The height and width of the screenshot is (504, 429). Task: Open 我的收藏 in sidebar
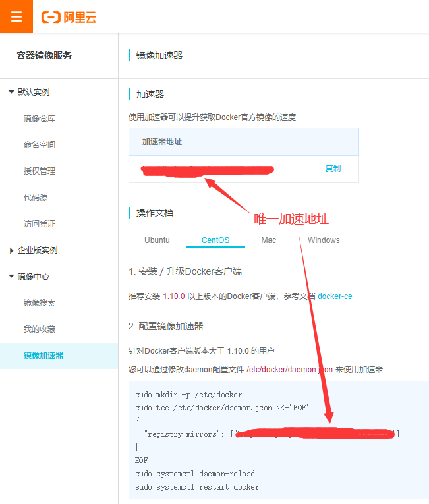40,329
